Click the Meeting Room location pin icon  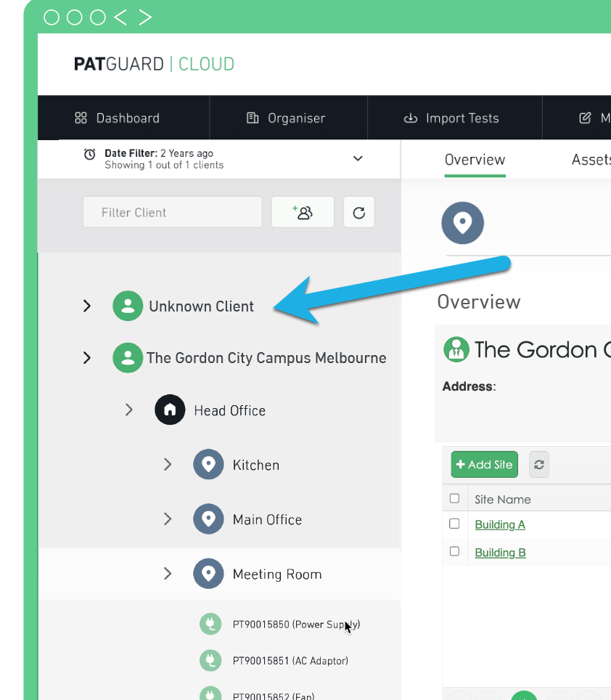208,573
